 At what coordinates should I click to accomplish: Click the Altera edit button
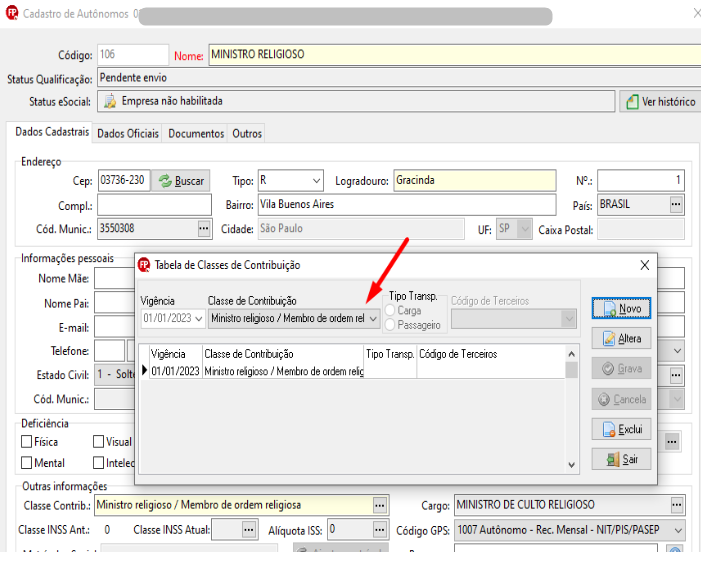click(621, 338)
